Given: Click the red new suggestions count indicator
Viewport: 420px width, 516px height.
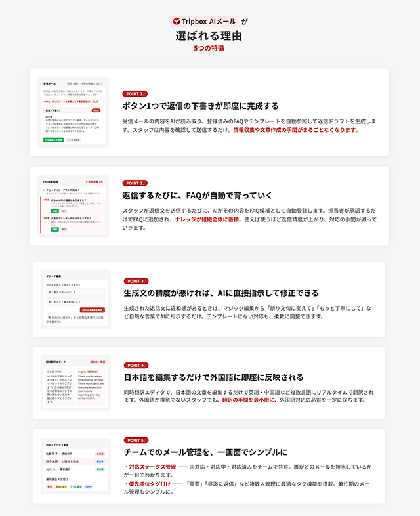Looking at the screenshot, I should tap(94, 182).
